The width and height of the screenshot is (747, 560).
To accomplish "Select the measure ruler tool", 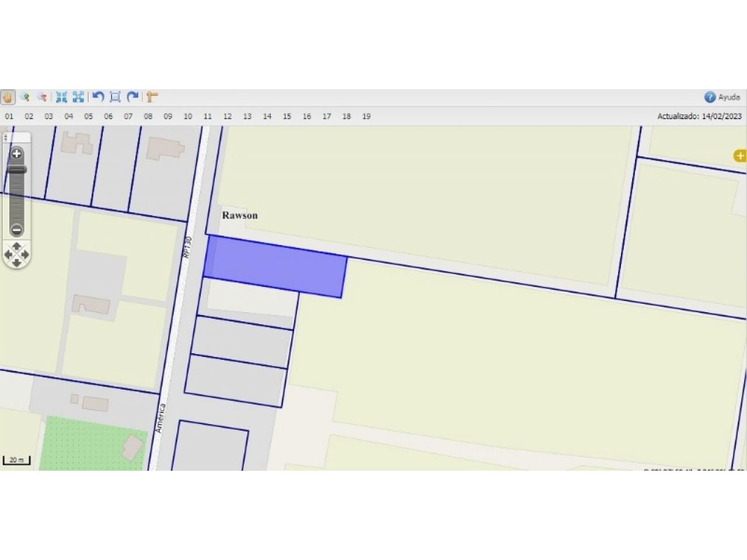I will 152,97.
